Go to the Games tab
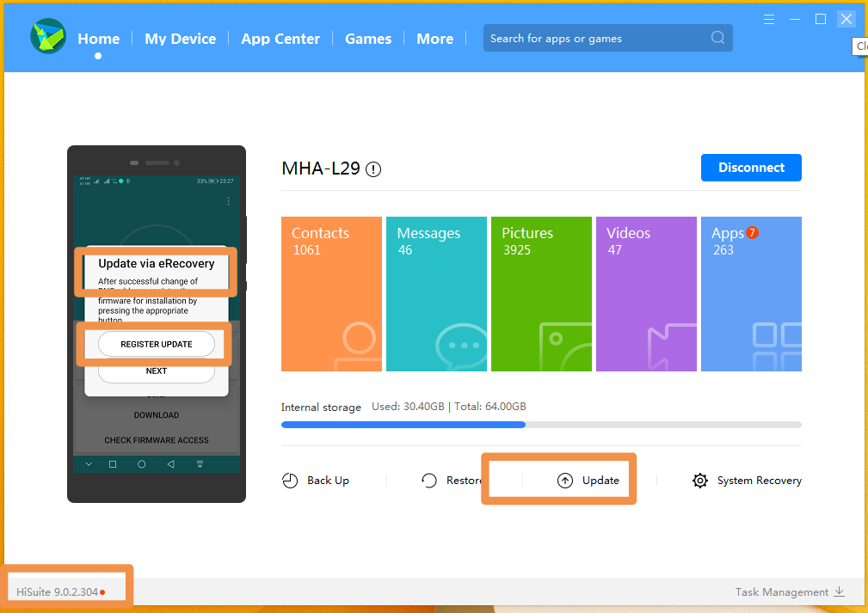Viewport: 868px width, 613px height. point(368,39)
